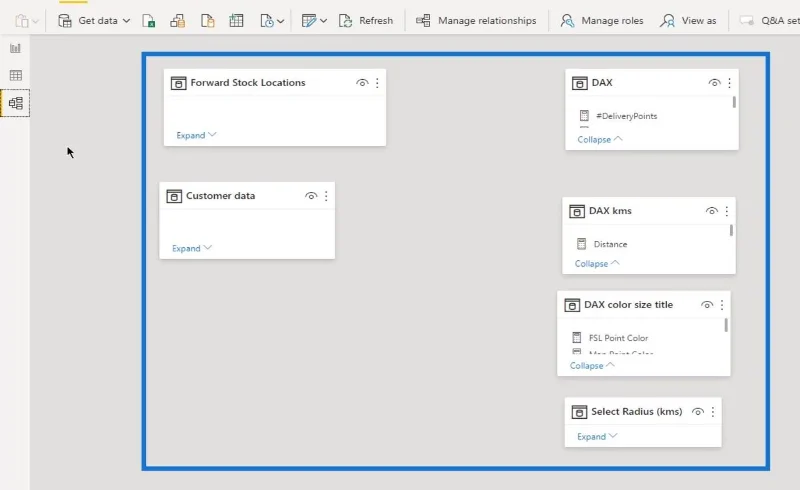Open Q&A setup
This screenshot has width=800, height=490.
[x=769, y=20]
